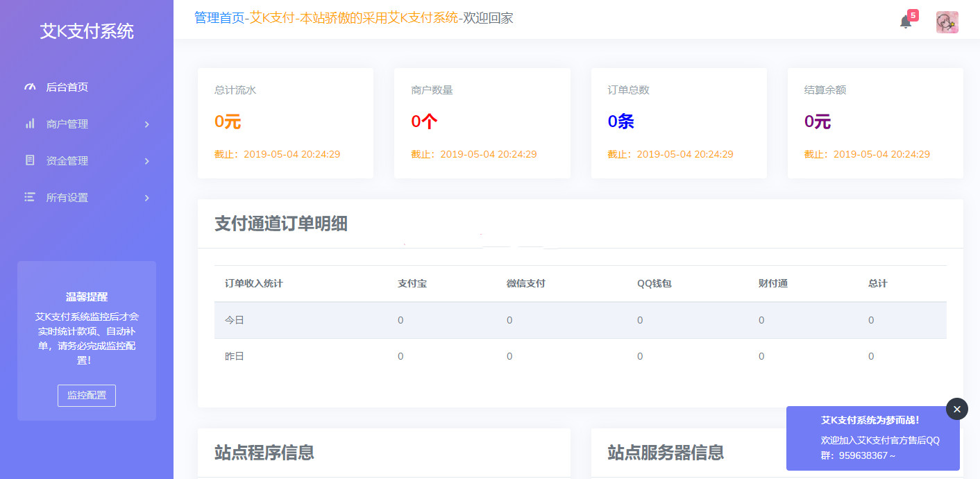Open the notification bell

tap(906, 22)
